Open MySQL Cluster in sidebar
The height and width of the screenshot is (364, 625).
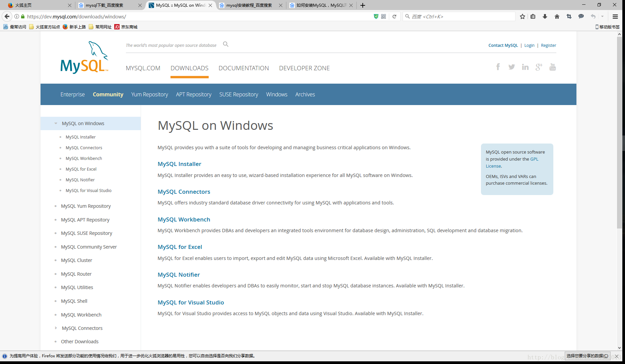76,260
